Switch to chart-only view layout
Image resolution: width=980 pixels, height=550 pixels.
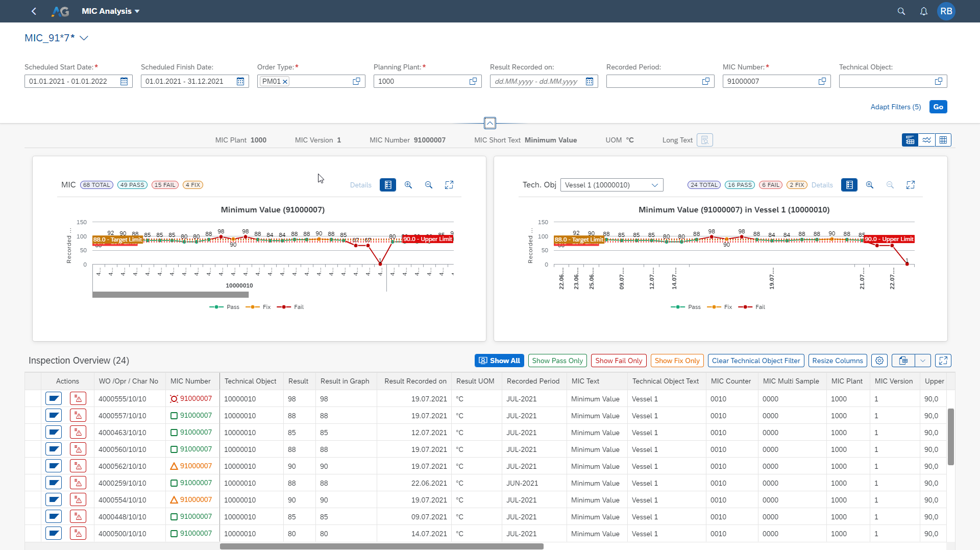click(x=926, y=140)
